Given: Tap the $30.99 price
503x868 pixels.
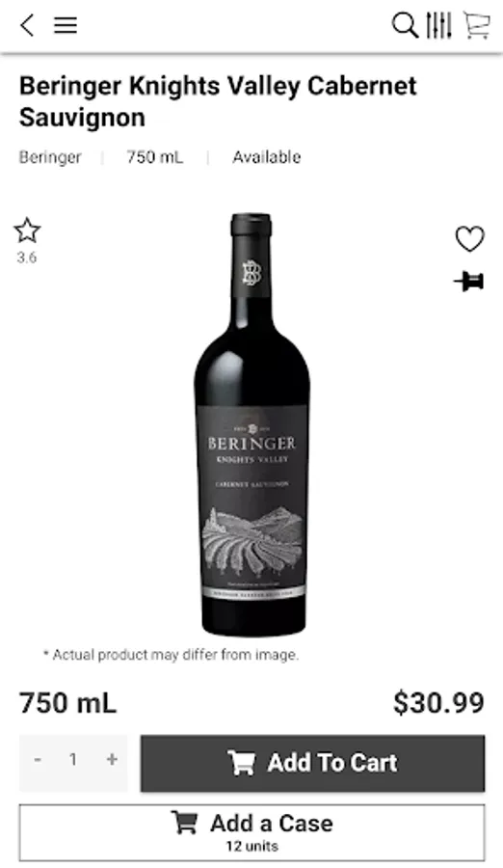Looking at the screenshot, I should (x=438, y=702).
